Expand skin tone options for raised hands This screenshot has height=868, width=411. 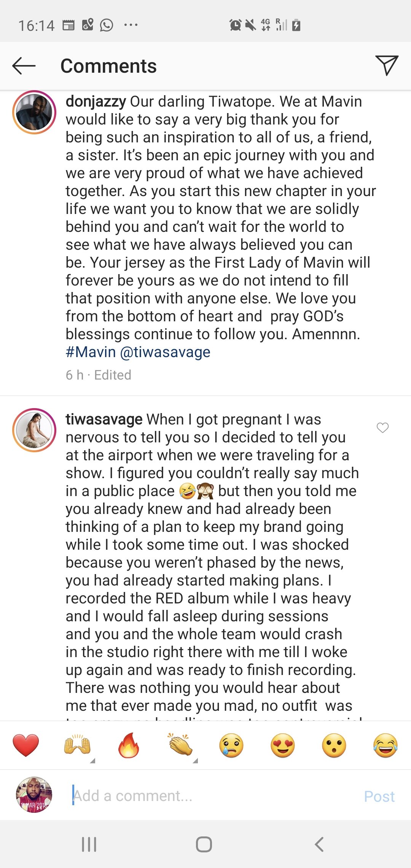pyautogui.click(x=92, y=761)
